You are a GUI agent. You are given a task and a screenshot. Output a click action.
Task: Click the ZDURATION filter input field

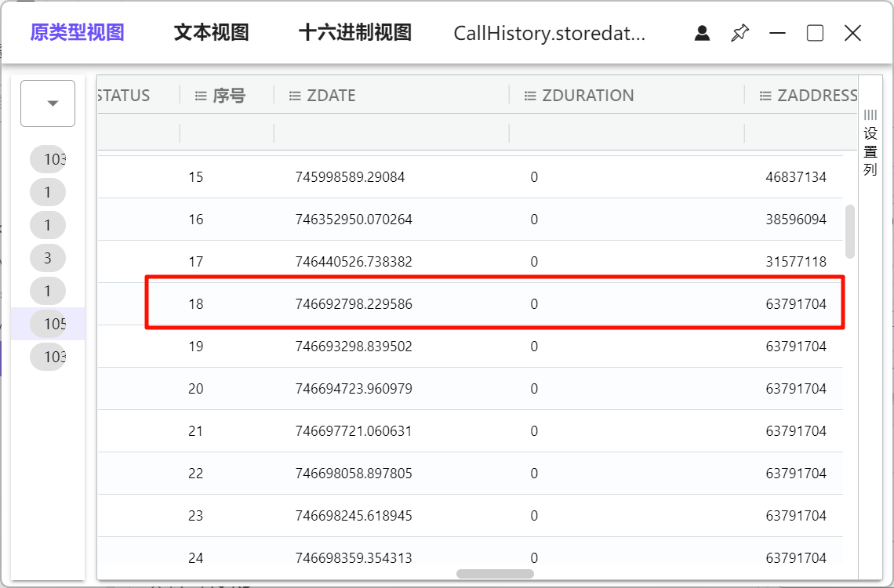[x=626, y=132]
